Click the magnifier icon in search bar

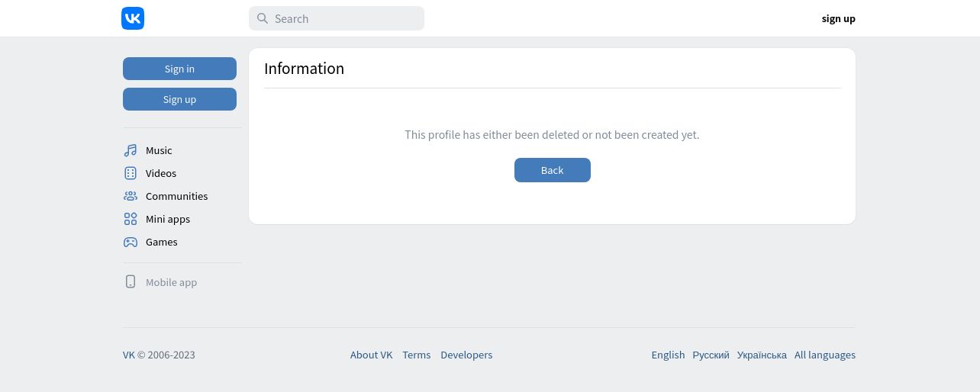point(263,18)
